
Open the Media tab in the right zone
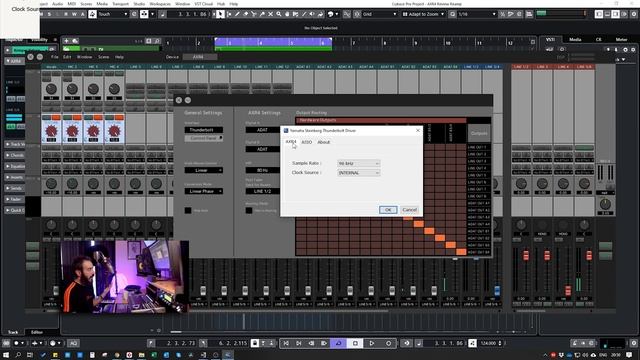[x=575, y=40]
